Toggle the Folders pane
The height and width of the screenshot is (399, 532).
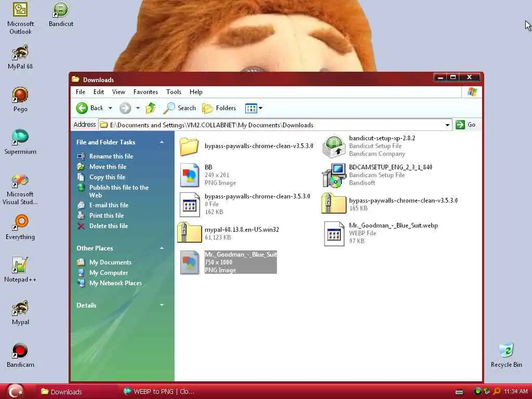219,108
